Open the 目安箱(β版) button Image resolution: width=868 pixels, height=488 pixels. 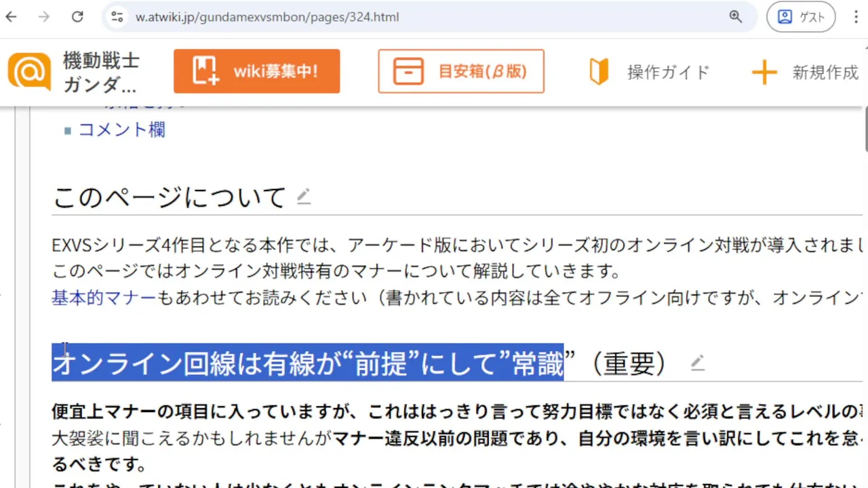pyautogui.click(x=461, y=71)
